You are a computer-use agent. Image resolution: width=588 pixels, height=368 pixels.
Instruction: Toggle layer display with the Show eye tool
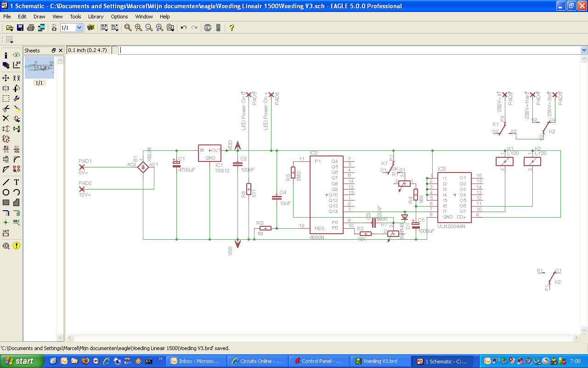coord(17,55)
